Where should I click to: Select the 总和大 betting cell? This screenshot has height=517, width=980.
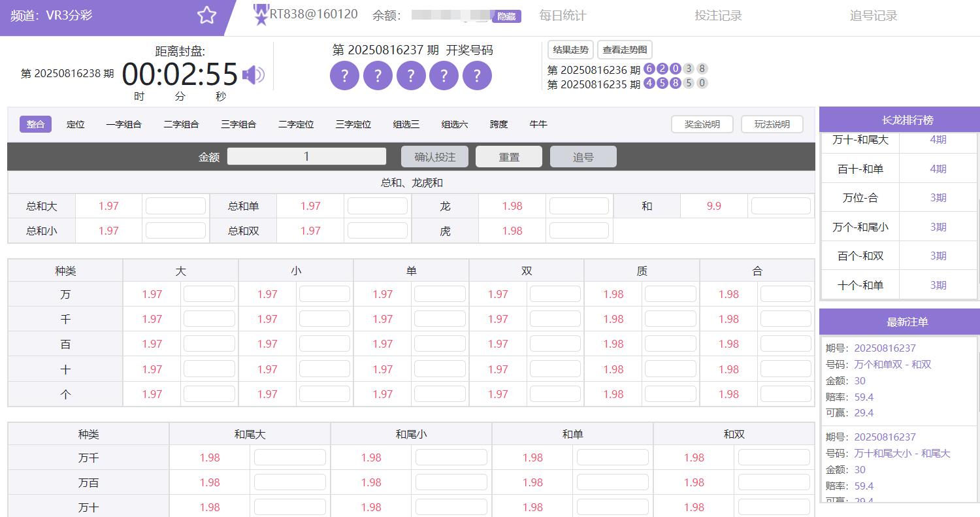(41, 205)
